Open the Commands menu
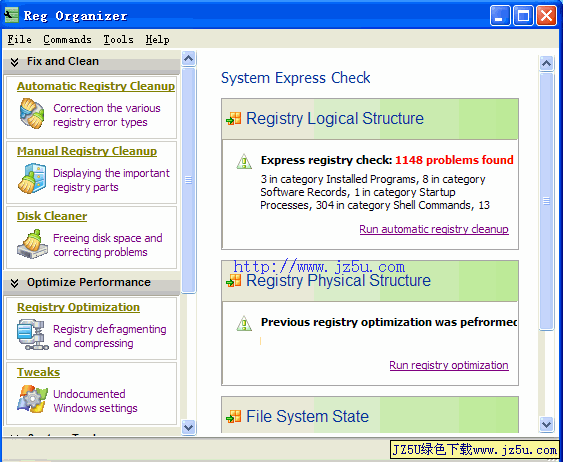The height and width of the screenshot is (462, 563). [68, 39]
